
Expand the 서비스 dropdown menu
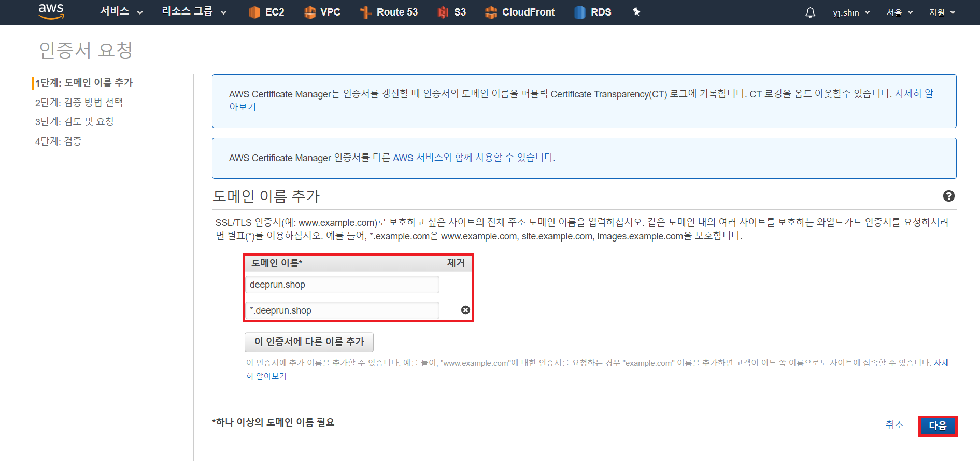121,12
